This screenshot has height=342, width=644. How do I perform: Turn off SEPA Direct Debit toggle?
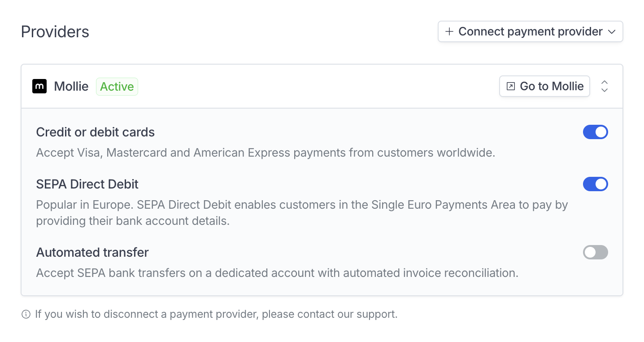coord(595,184)
